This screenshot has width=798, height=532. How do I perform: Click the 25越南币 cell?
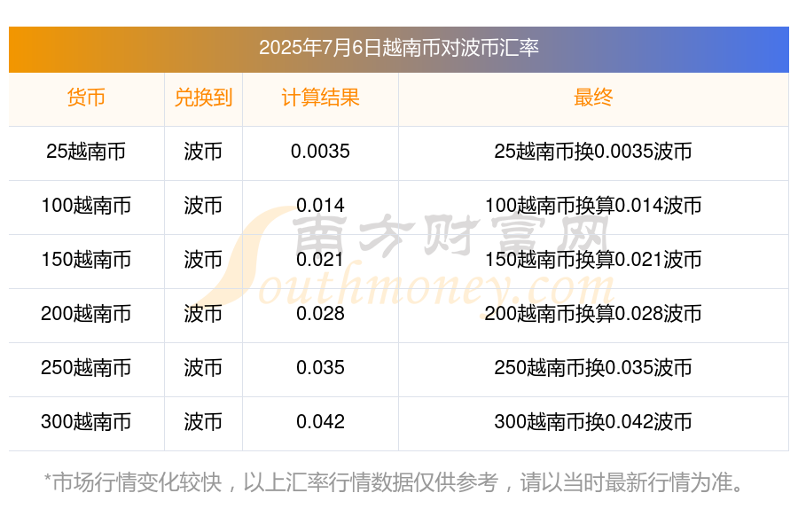click(86, 152)
